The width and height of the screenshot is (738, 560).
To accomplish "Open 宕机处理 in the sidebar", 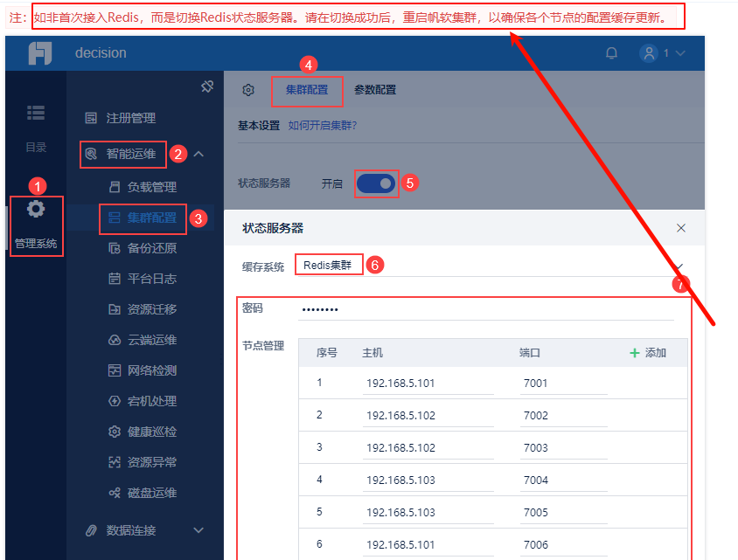I will [152, 401].
